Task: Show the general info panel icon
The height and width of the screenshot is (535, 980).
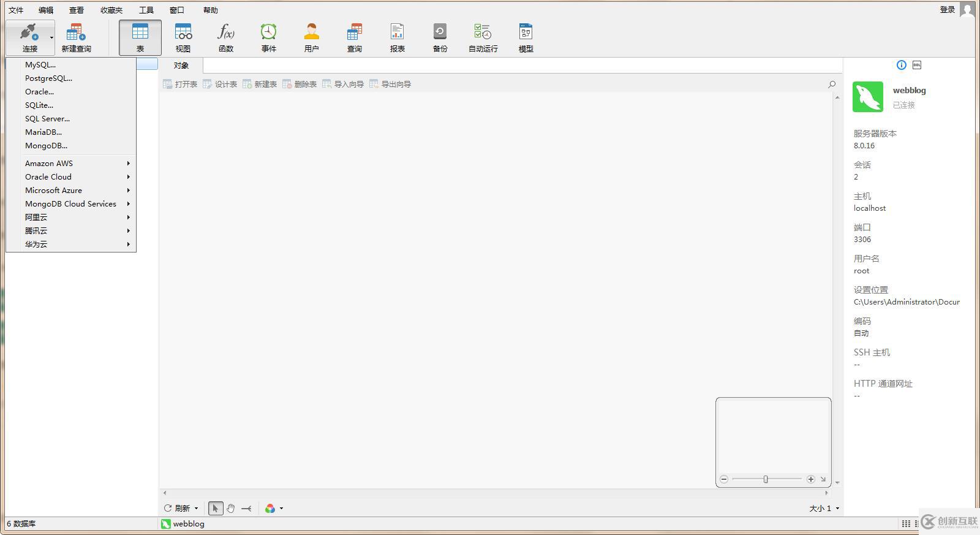Action: pos(902,65)
